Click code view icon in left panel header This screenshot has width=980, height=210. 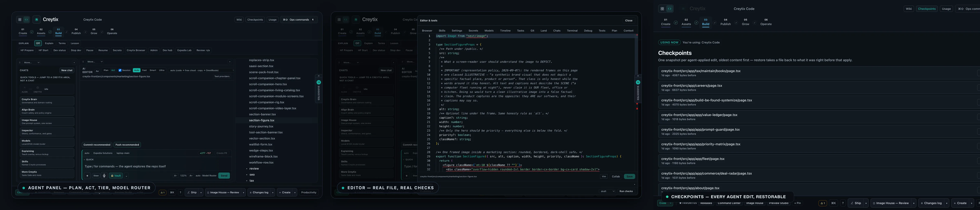[26, 19]
